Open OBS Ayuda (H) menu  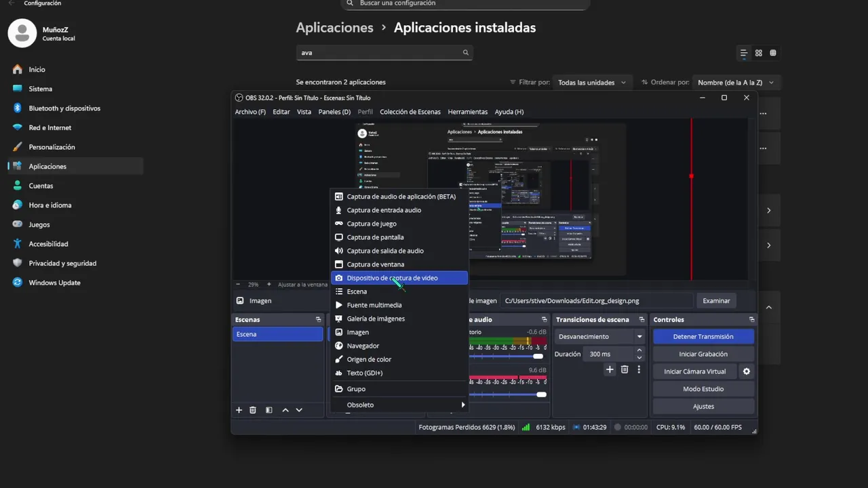tap(509, 112)
